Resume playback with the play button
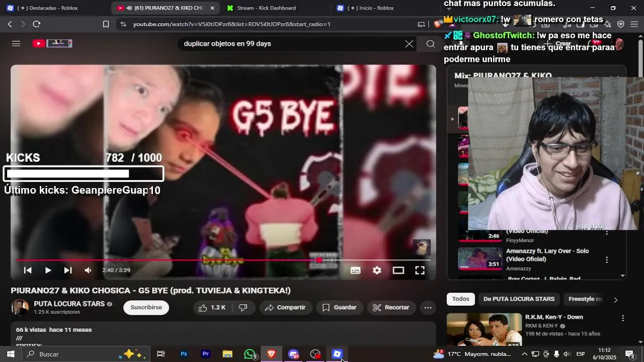The height and width of the screenshot is (362, 644). point(48,270)
